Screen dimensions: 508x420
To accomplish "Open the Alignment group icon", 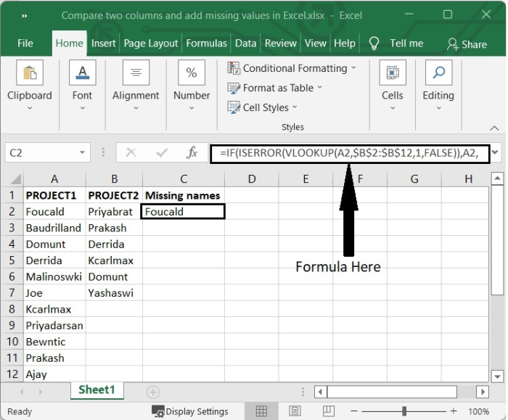I will pos(136,73).
